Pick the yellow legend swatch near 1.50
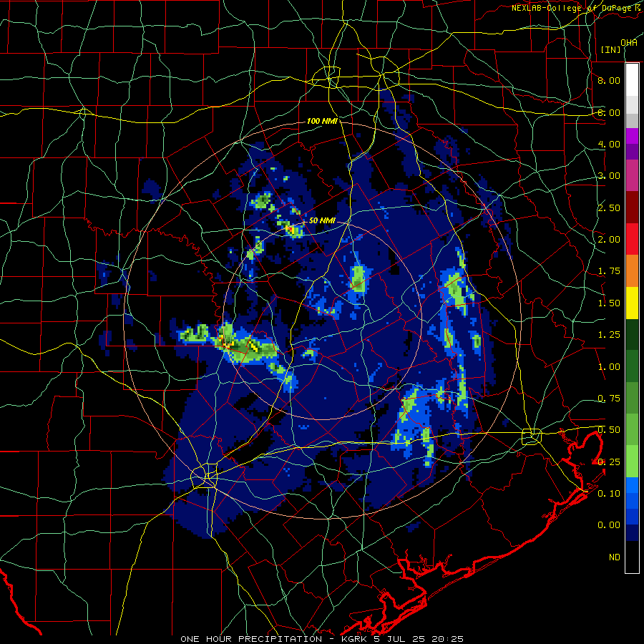The image size is (644, 644). tap(632, 303)
